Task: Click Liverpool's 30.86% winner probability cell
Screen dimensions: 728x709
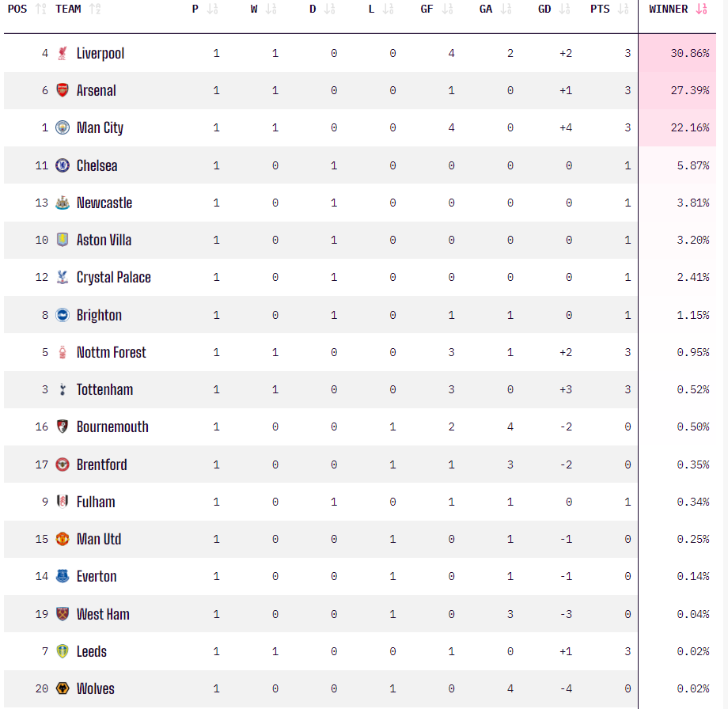Action: (688, 54)
